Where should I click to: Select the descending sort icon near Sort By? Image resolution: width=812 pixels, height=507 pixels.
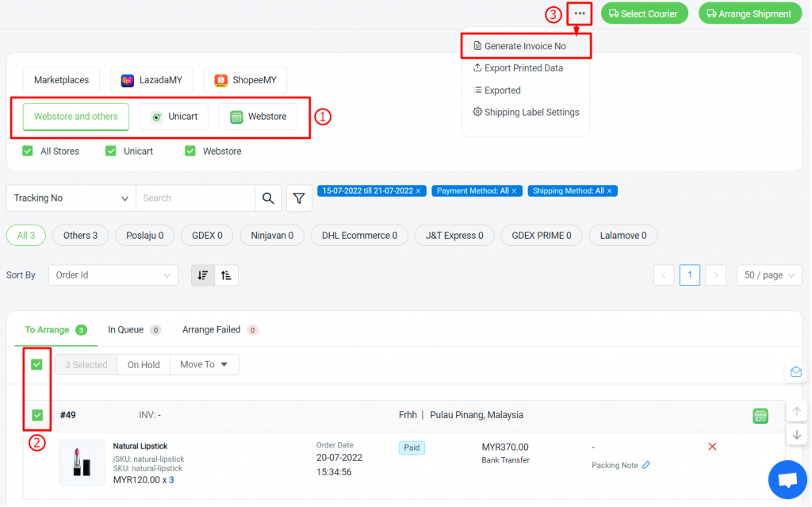click(202, 275)
